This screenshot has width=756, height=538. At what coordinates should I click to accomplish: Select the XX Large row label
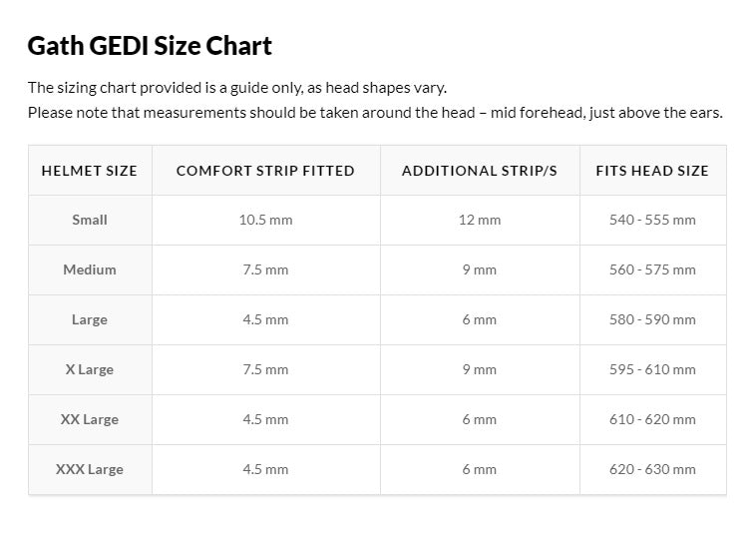(x=90, y=420)
